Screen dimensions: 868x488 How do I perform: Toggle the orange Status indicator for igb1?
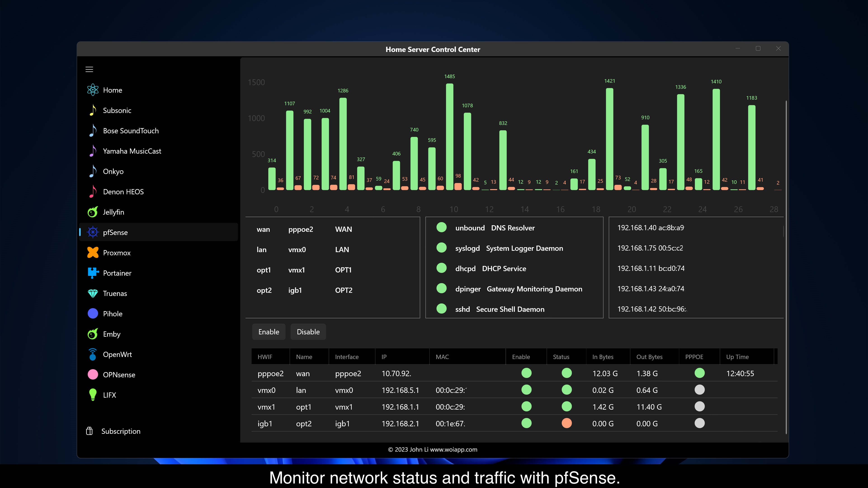[x=566, y=423]
